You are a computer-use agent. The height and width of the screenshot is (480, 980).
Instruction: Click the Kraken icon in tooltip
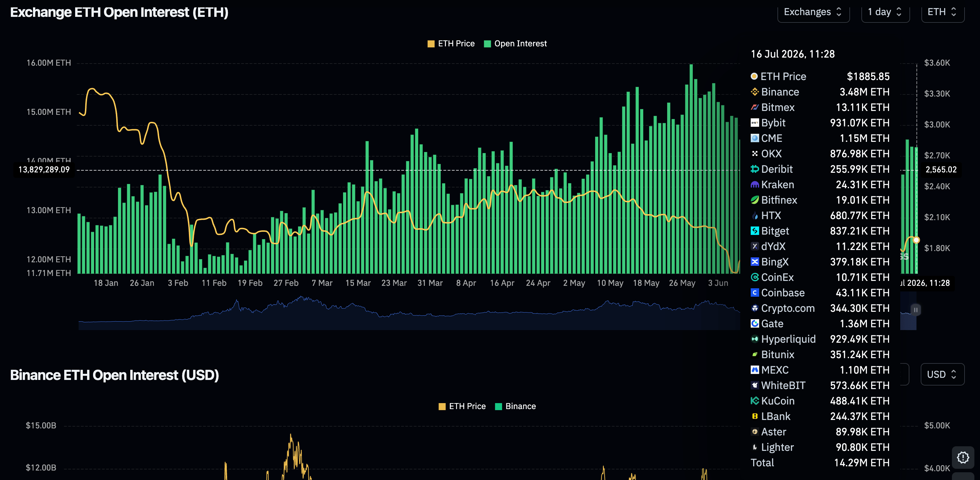point(755,184)
